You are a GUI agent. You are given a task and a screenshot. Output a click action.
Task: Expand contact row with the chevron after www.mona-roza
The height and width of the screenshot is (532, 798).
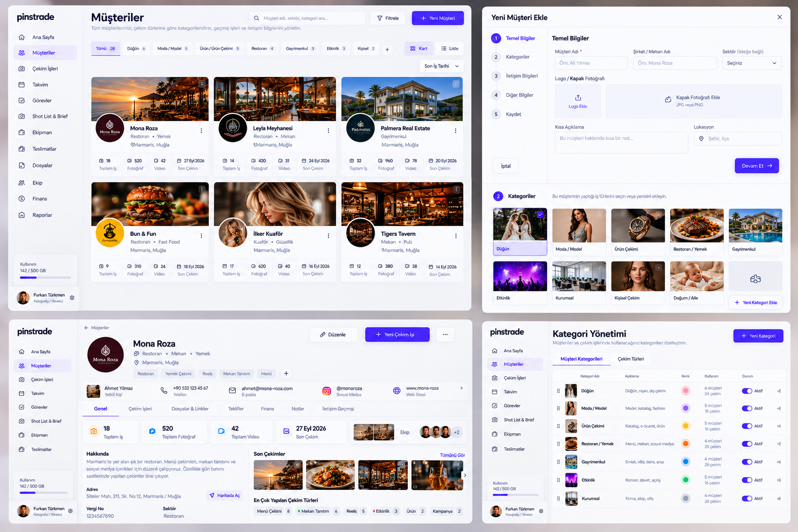click(x=461, y=388)
